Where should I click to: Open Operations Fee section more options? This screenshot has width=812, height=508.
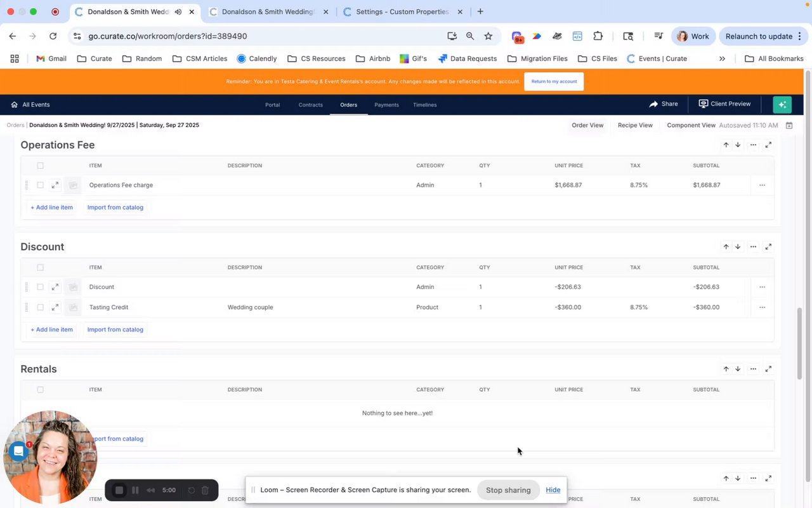pyautogui.click(x=753, y=145)
